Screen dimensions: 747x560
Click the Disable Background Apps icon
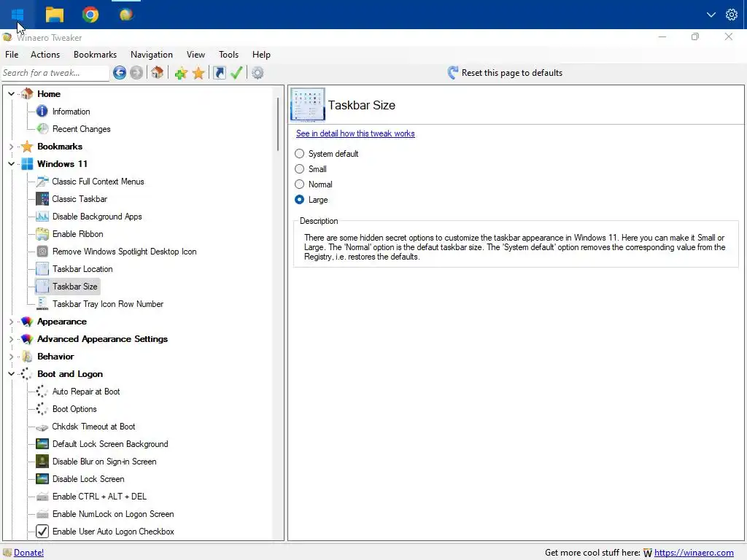click(42, 216)
